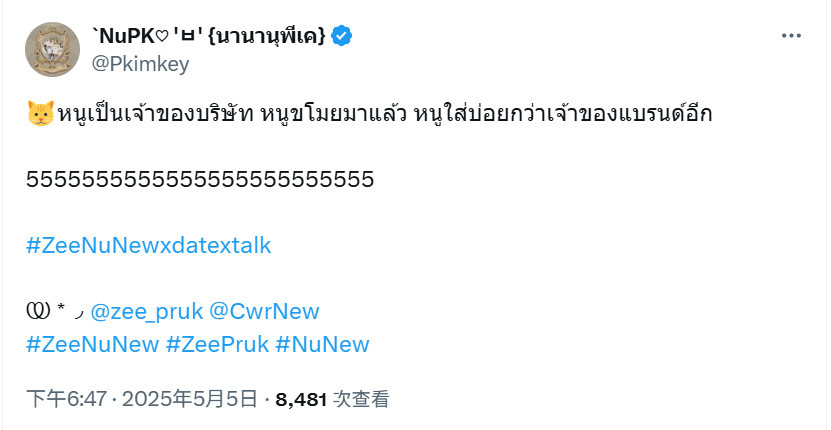Image resolution: width=831 pixels, height=430 pixels.
Task: Open the #ZeePruk hashtag
Action: click(x=217, y=345)
